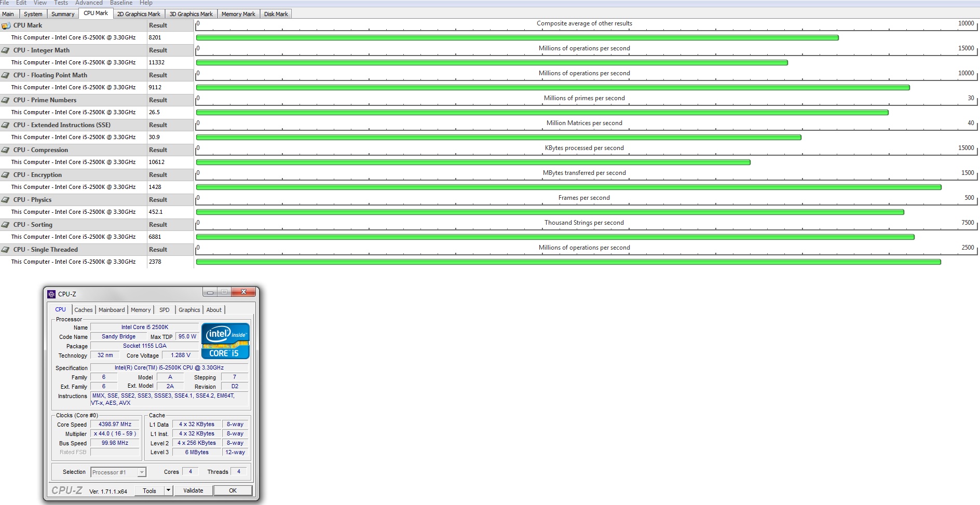Click the Integer Math score 11332
The width and height of the screenshot is (980, 505).
click(x=157, y=62)
